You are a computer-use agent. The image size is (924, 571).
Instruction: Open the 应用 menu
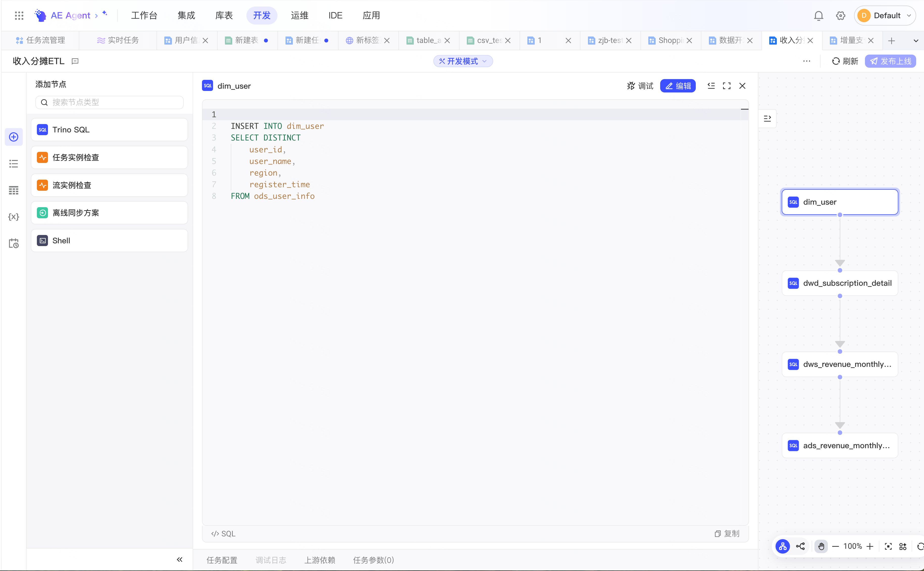(371, 15)
